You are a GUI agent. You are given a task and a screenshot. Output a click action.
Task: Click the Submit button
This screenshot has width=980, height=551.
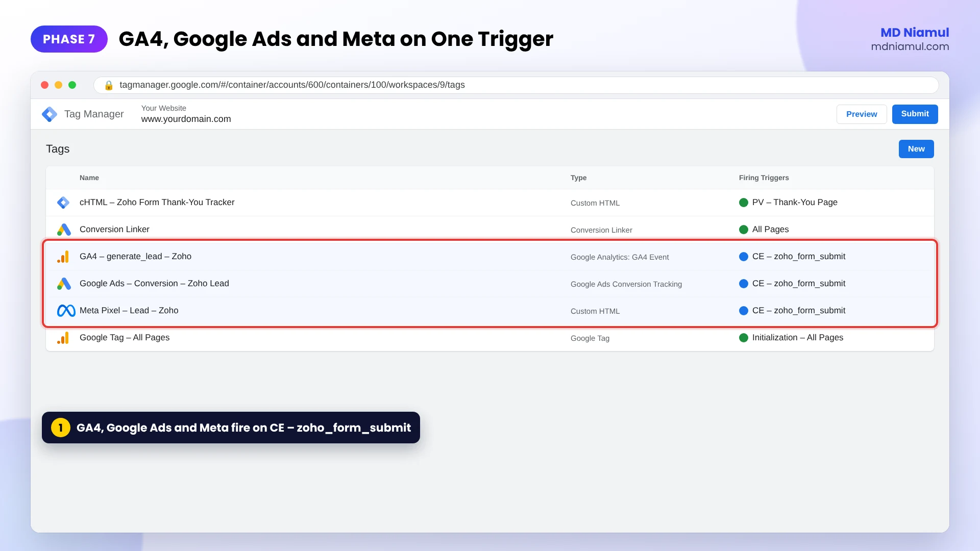tap(915, 114)
